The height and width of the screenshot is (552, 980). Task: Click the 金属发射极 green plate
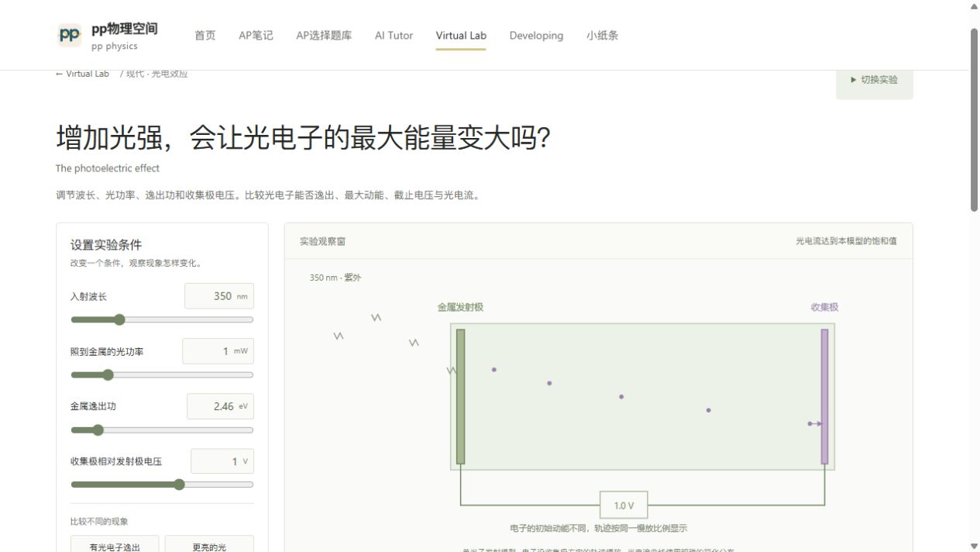pos(460,396)
